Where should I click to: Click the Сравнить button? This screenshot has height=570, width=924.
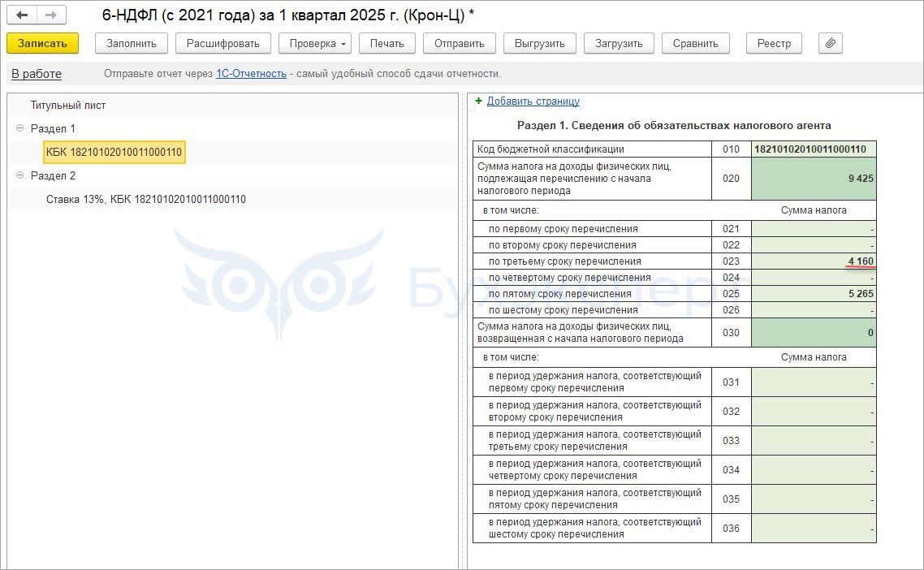point(695,43)
